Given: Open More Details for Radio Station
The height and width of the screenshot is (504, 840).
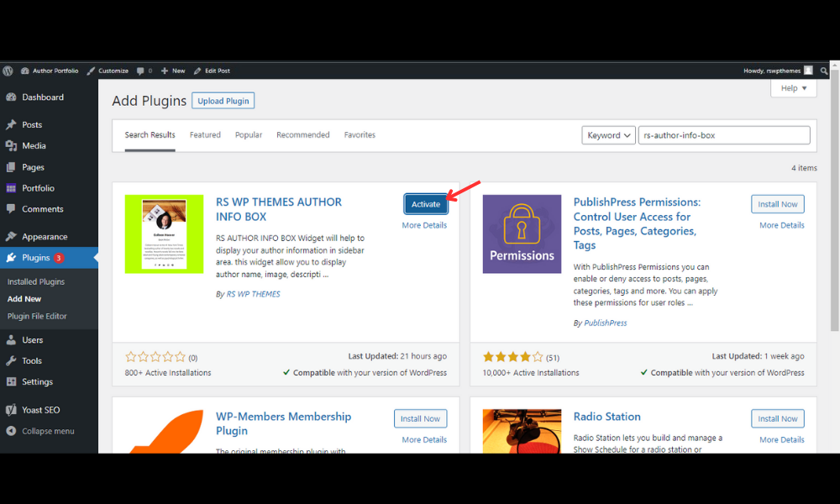Looking at the screenshot, I should click(781, 439).
